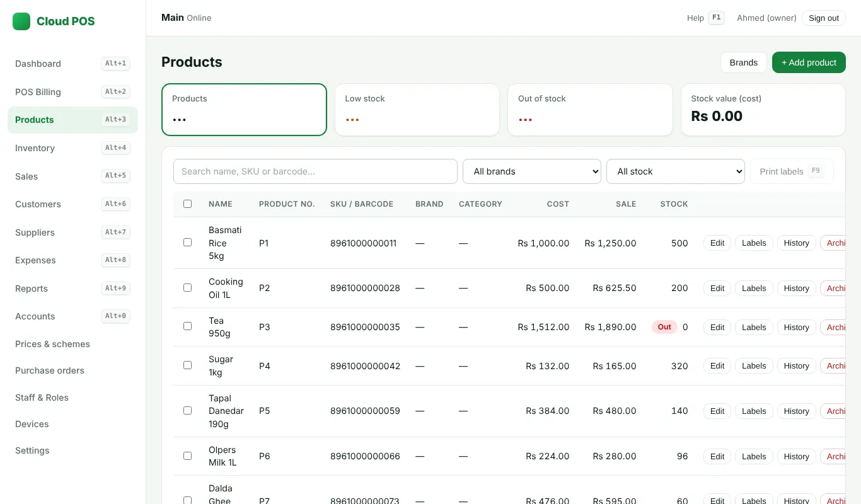Image resolution: width=861 pixels, height=504 pixels.
Task: Go to POS Billing in the sidebar
Action: click(x=72, y=92)
